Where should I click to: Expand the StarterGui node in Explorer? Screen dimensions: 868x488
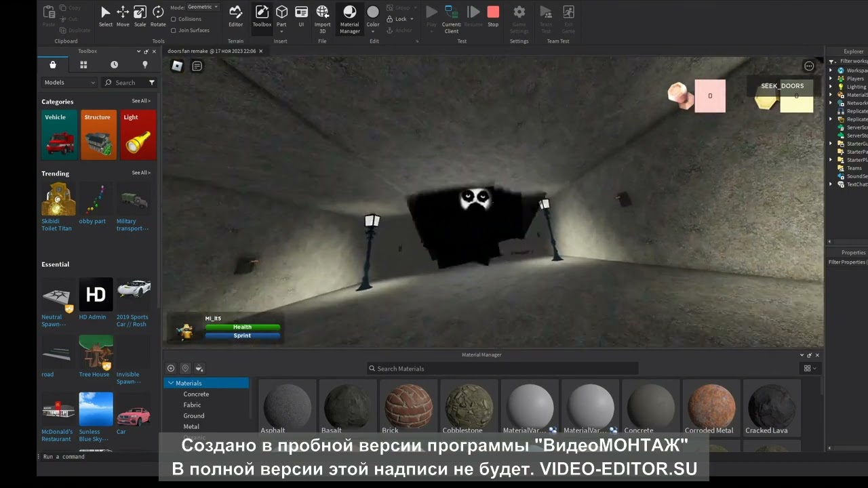click(x=831, y=144)
